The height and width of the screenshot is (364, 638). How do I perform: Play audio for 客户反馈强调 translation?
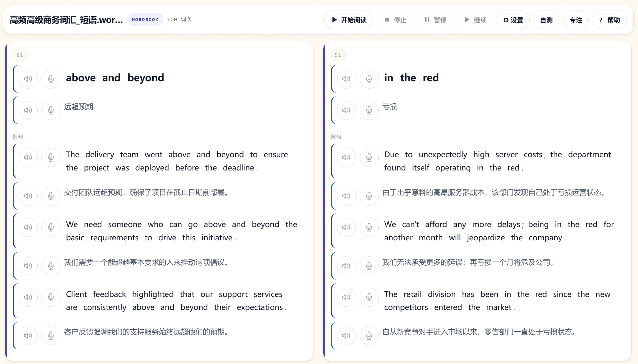[28, 336]
